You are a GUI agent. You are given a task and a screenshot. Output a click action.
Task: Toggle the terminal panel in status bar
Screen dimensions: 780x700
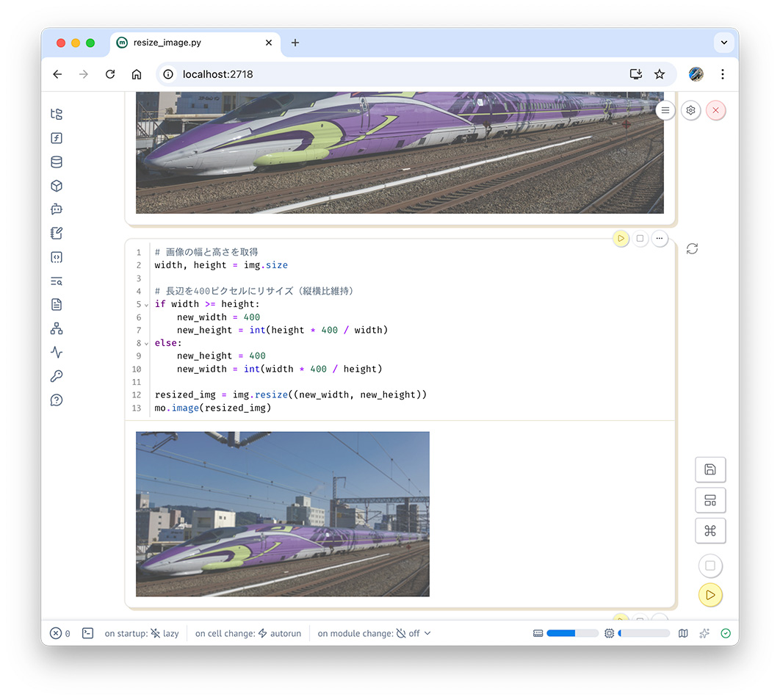pos(87,633)
